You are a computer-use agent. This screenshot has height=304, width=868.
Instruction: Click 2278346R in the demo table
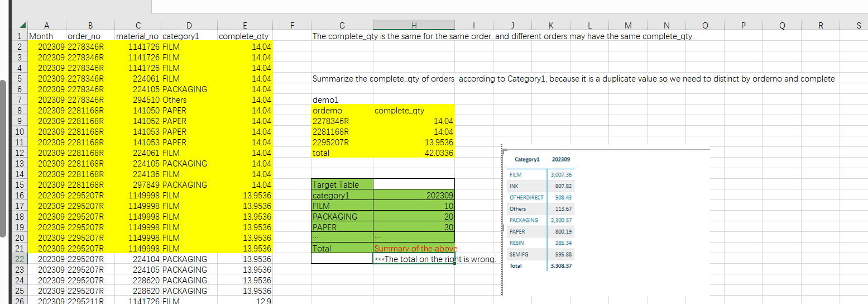(x=342, y=121)
